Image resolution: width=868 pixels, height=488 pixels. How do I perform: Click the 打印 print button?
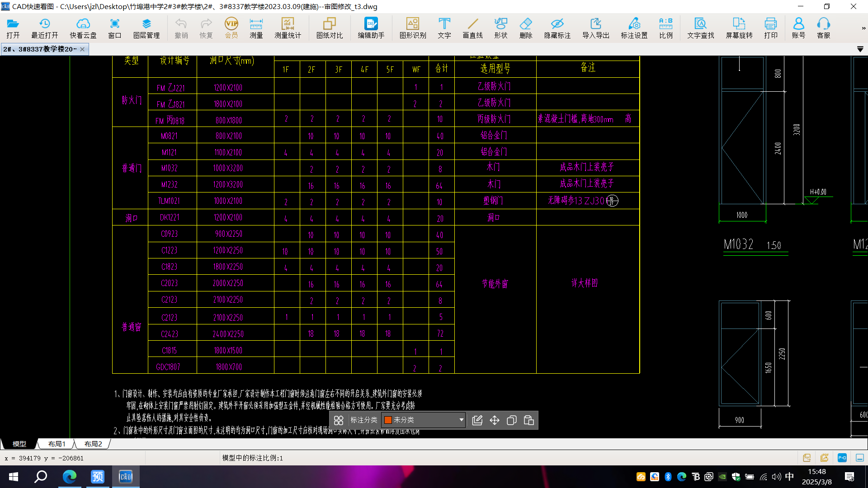point(770,28)
